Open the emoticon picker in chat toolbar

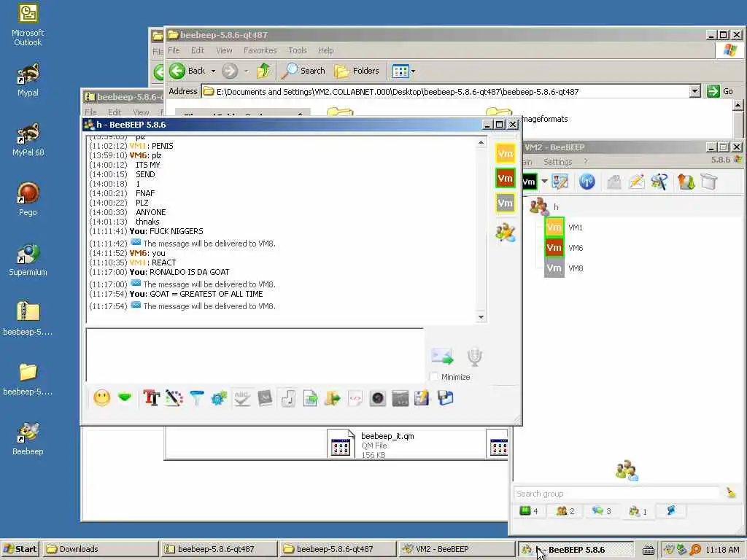(x=101, y=398)
